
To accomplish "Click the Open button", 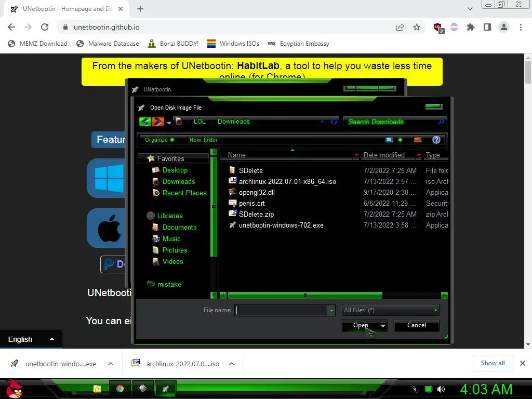I will 361,325.
